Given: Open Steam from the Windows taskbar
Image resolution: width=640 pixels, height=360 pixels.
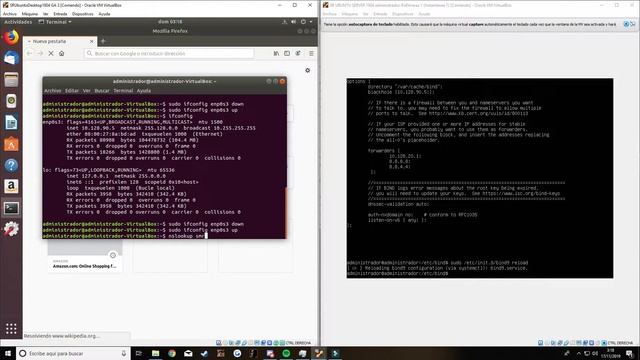Looking at the screenshot, I should click(x=204, y=353).
